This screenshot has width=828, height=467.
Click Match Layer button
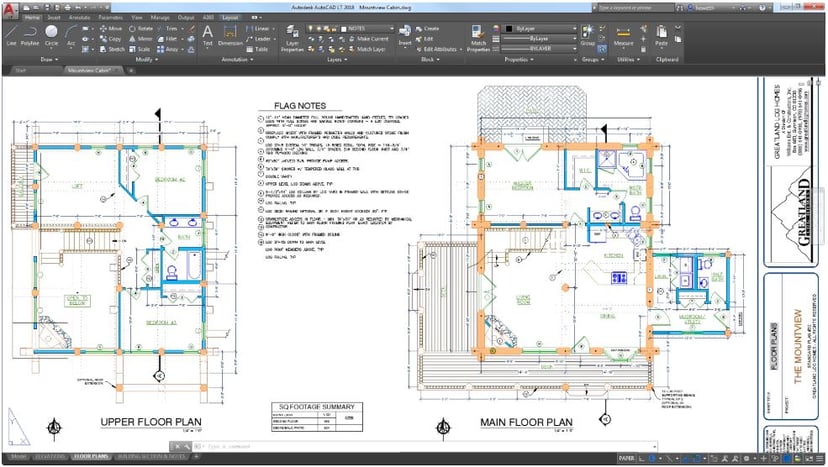point(367,49)
